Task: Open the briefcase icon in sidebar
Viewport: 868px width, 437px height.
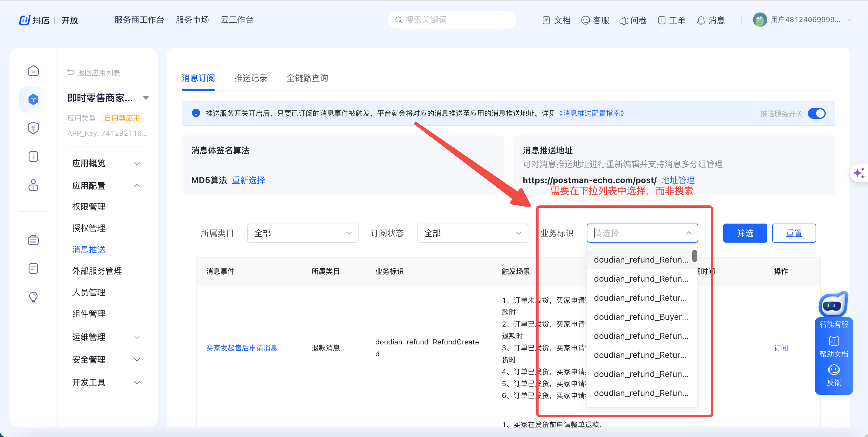Action: [33, 240]
